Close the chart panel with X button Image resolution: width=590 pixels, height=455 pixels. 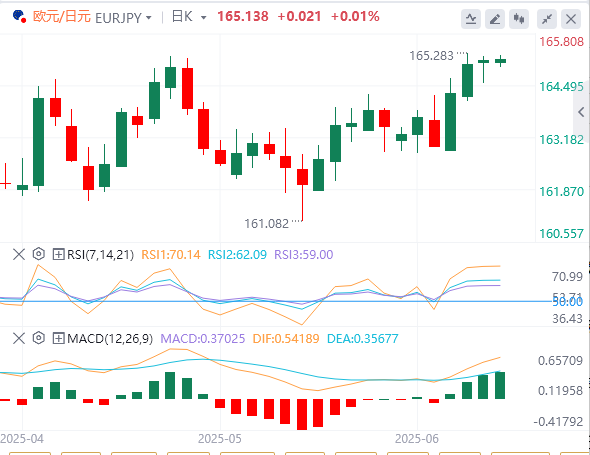571,19
